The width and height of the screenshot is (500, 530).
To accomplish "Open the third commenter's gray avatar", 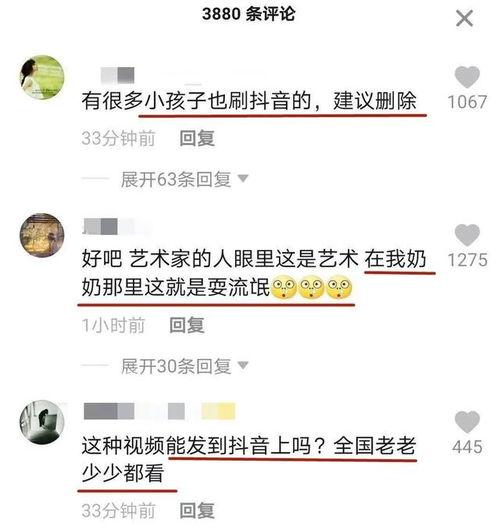I will click(42, 422).
